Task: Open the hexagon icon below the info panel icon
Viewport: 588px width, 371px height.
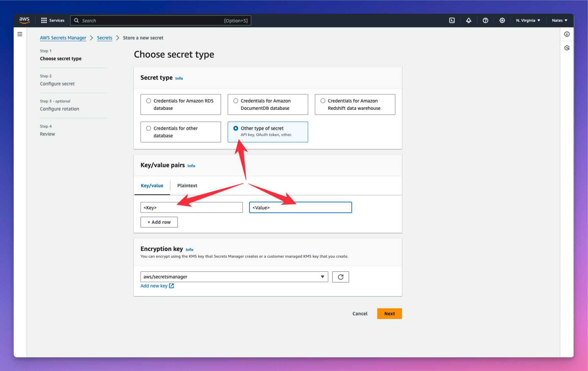Action: click(x=567, y=48)
